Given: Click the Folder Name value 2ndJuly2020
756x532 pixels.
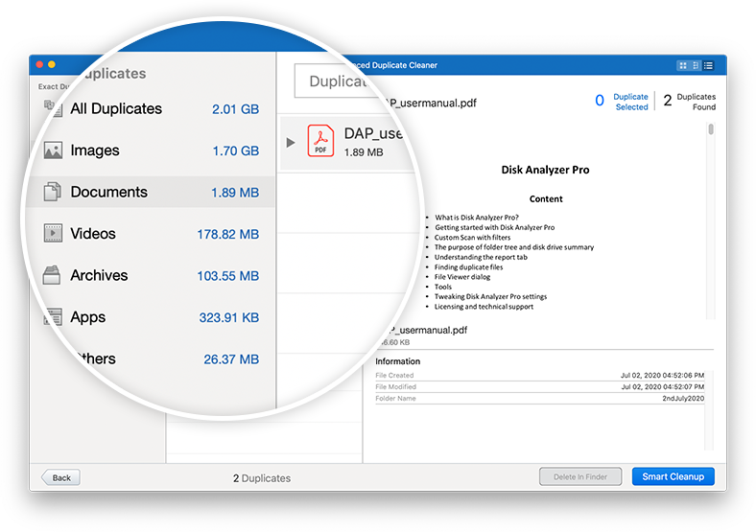Looking at the screenshot, I should [683, 399].
